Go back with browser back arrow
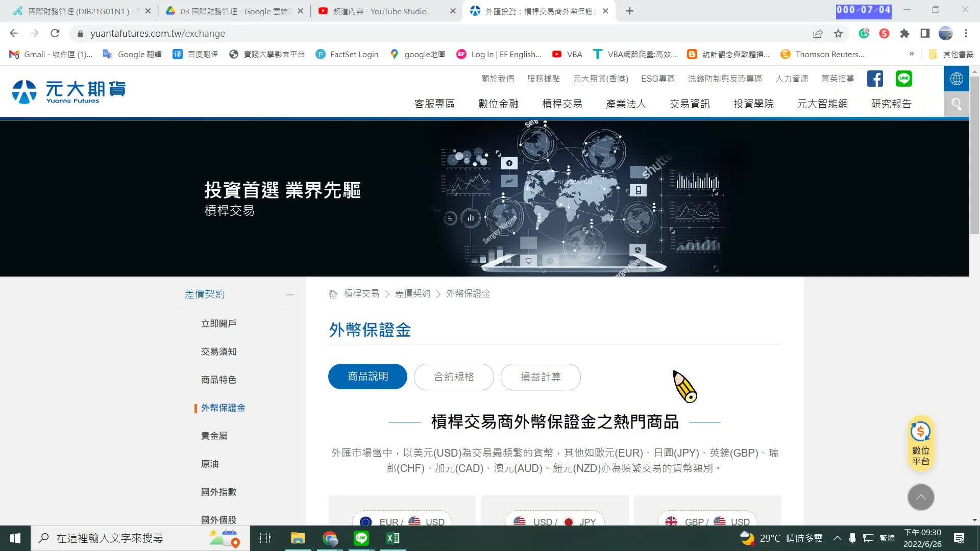The height and width of the screenshot is (551, 980). 14,33
